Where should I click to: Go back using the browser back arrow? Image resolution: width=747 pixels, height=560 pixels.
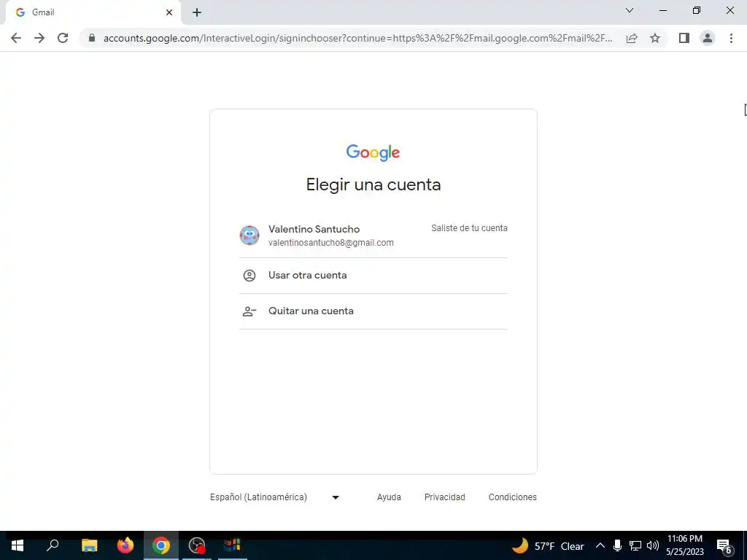coord(16,38)
